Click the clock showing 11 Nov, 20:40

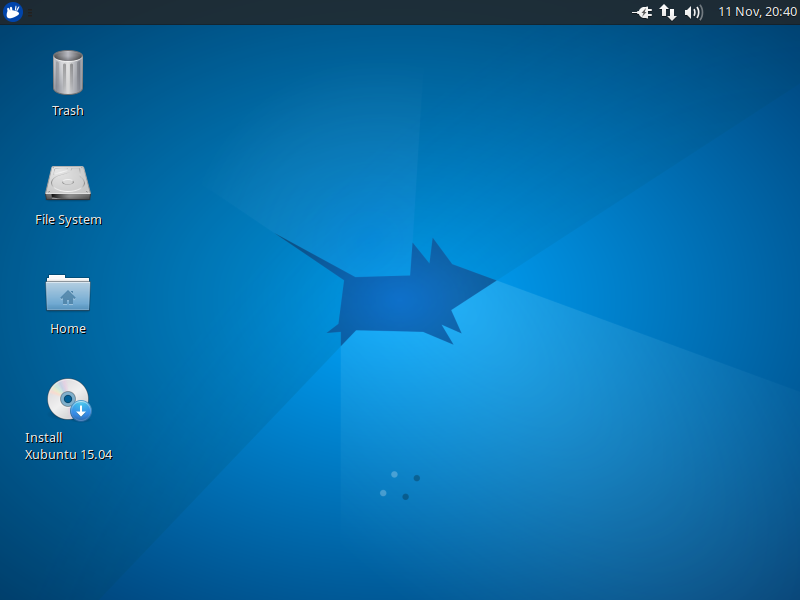point(757,12)
